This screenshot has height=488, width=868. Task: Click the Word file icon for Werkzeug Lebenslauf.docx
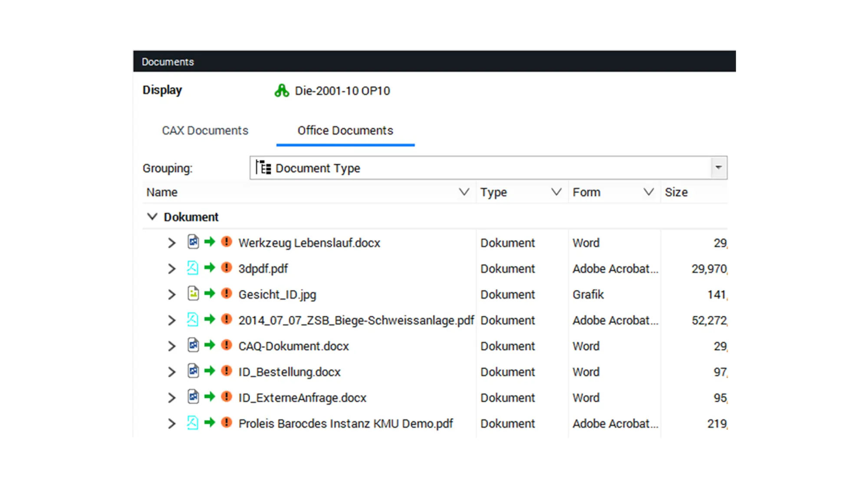coord(193,242)
